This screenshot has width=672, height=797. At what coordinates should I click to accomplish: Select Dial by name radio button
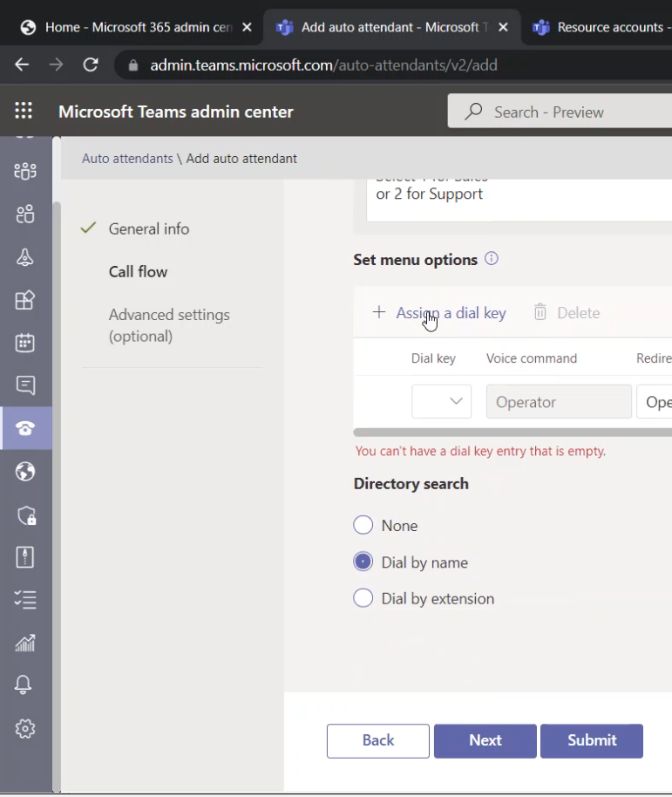click(x=363, y=562)
